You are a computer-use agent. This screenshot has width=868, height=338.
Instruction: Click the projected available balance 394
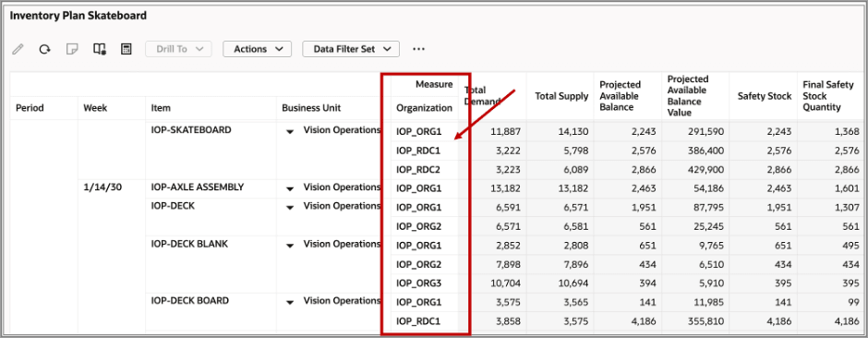(x=648, y=284)
